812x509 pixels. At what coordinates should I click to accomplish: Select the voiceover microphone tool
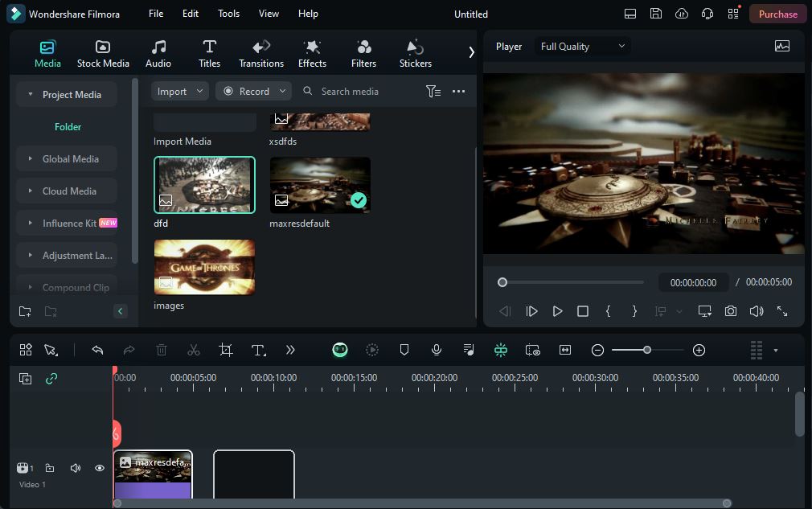437,350
